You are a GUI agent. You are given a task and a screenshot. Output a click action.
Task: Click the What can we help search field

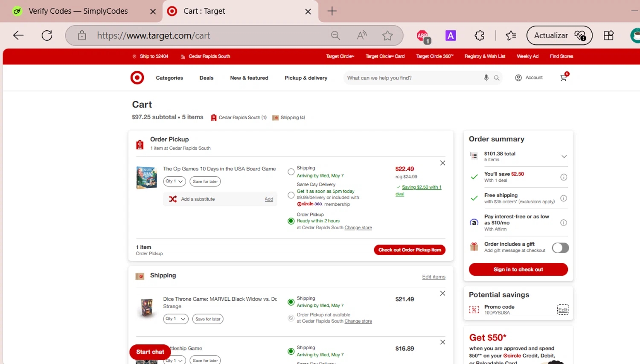[x=412, y=78]
